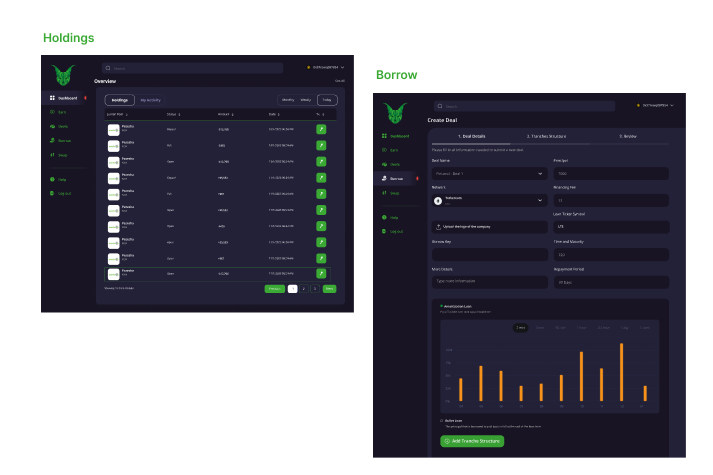Open Earn in the Borrow sidebar
This screenshot has height=475, width=713.
[394, 149]
